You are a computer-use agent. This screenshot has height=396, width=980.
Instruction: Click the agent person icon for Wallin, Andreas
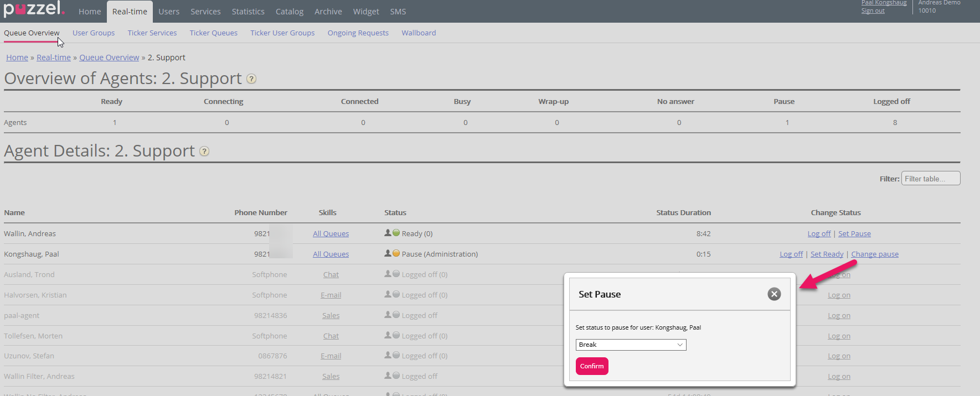point(388,233)
